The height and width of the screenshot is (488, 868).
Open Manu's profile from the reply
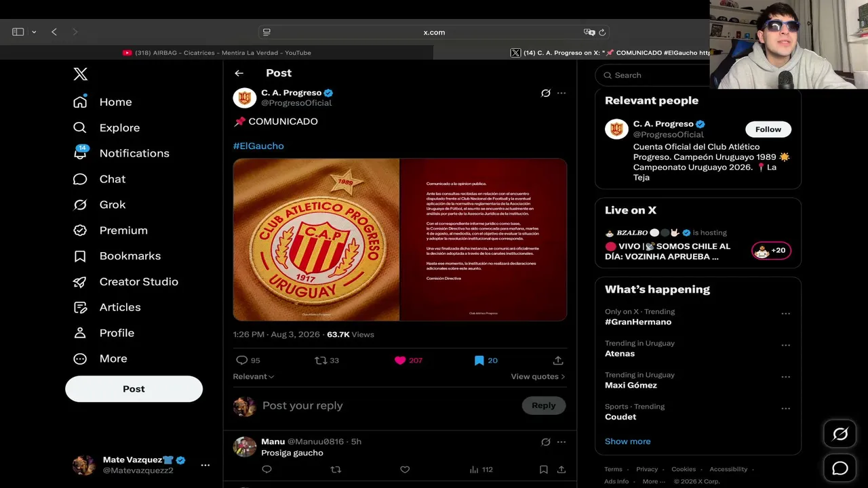pyautogui.click(x=273, y=441)
